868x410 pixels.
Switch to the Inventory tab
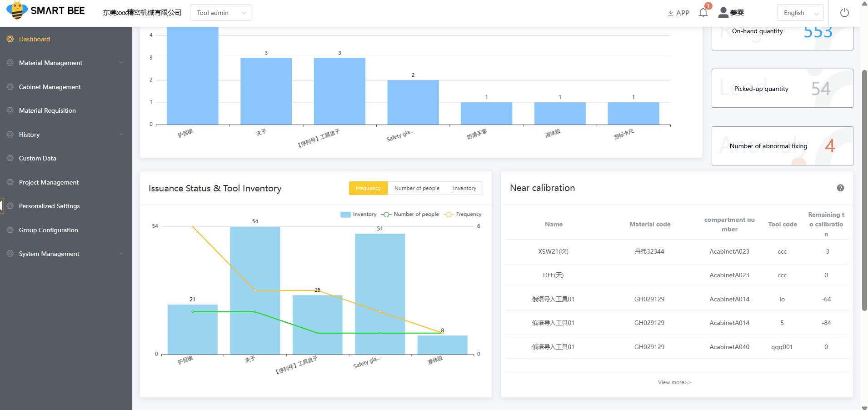click(x=464, y=188)
